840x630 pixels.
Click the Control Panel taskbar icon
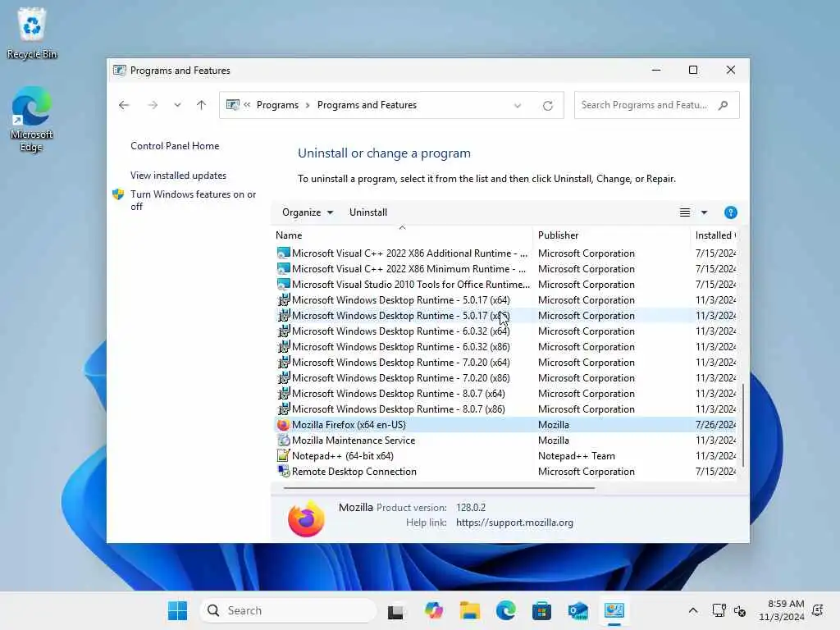point(614,610)
